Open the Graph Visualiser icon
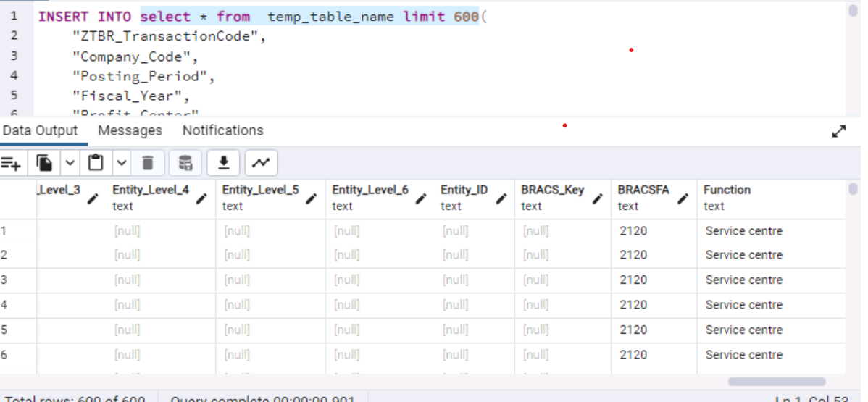868x402 pixels. 261,164
